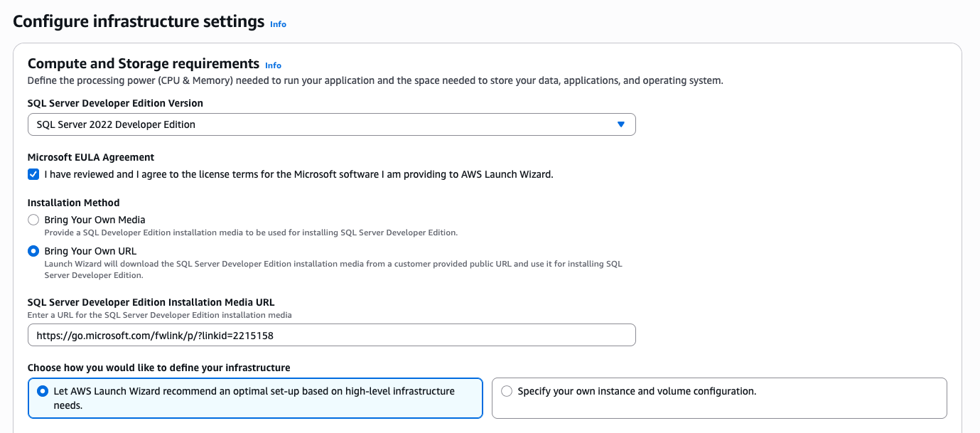
Task: Click the empty radio circle on Bring Your Own Media
Action: click(33, 220)
